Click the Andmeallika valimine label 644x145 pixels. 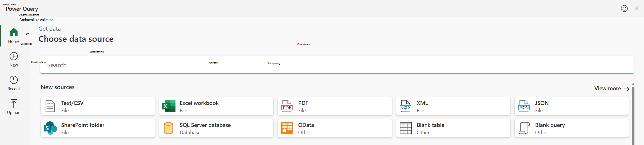click(x=36, y=20)
